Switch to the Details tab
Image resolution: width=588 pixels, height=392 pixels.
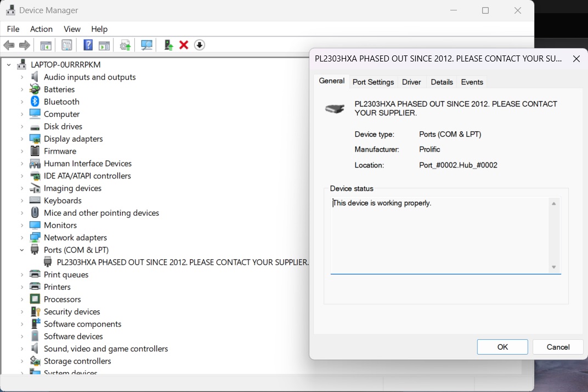pos(442,82)
